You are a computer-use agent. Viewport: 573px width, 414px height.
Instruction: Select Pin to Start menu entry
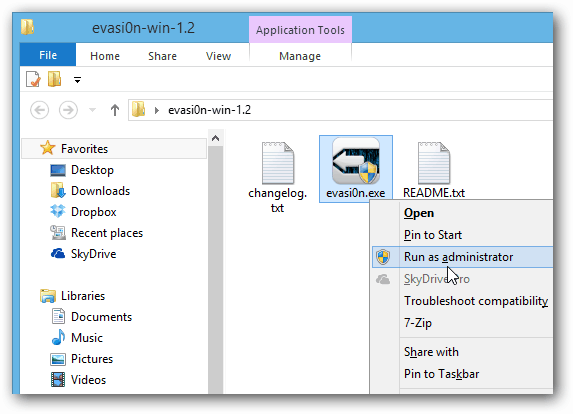click(x=433, y=235)
